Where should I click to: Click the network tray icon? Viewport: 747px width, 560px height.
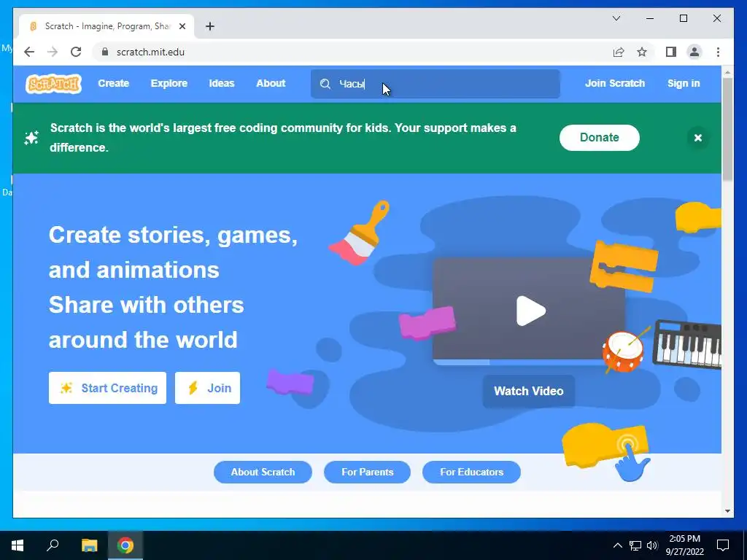coord(635,545)
